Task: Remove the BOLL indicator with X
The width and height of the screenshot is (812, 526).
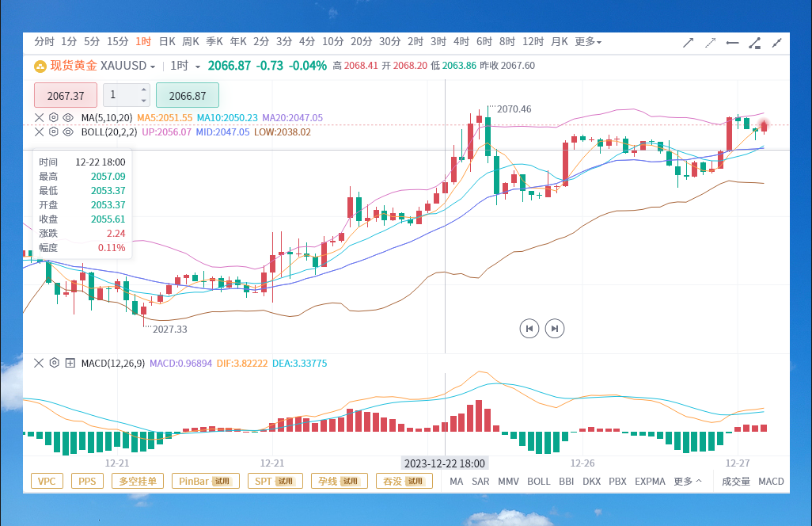Action: pos(39,131)
